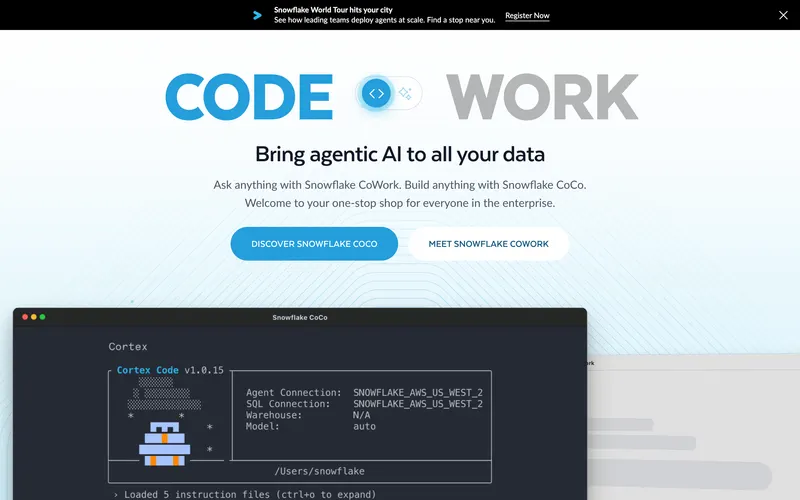Screen dimensions: 800x500
Task: Click the green maximize dot on the CoCo window
Action: [42, 317]
